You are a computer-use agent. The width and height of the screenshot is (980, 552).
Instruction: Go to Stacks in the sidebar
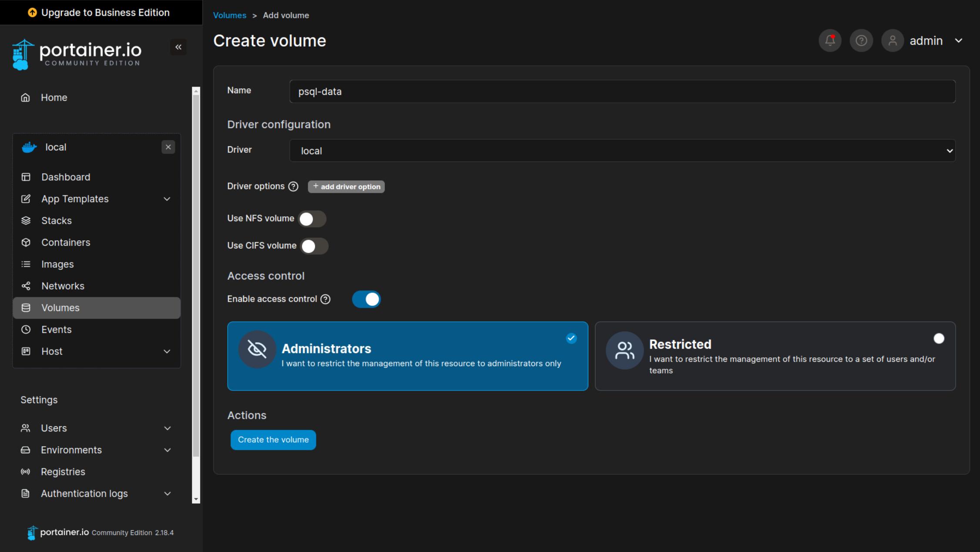[57, 221]
